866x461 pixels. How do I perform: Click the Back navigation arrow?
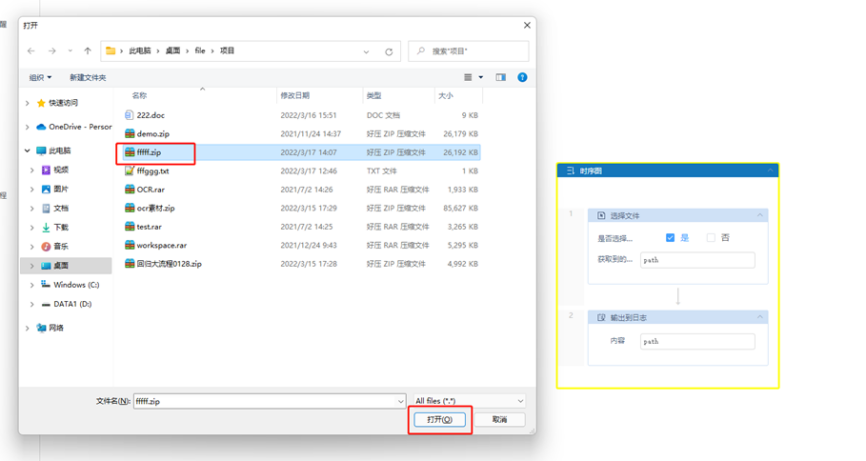point(31,50)
